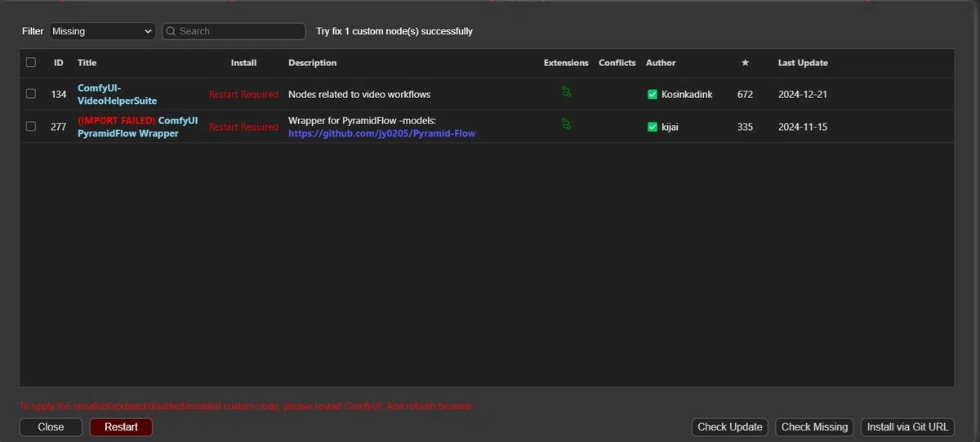This screenshot has width=980, height=442.
Task: Click 'Nodes related to video workflows' description
Action: [359, 94]
